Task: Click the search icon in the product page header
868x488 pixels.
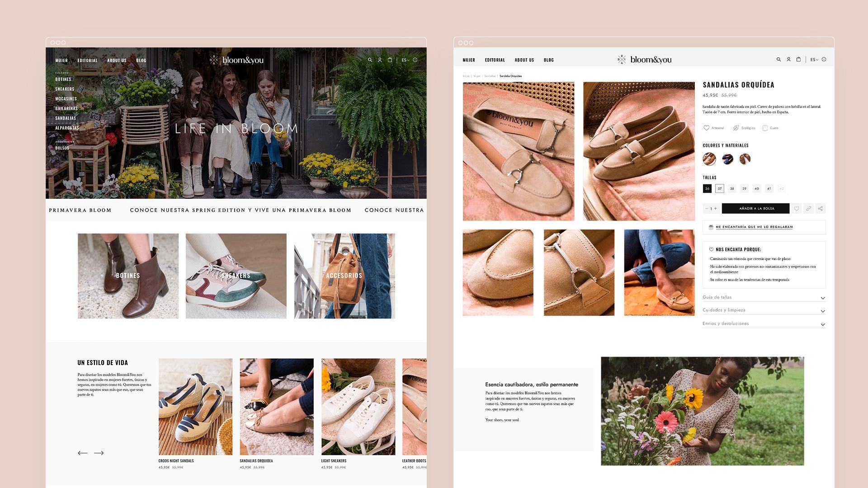Action: [778, 60]
